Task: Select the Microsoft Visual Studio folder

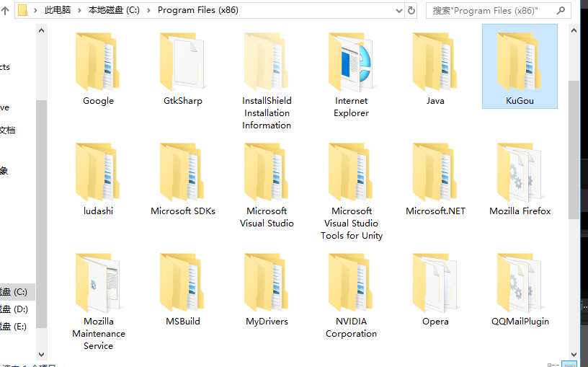Action: pos(267,185)
